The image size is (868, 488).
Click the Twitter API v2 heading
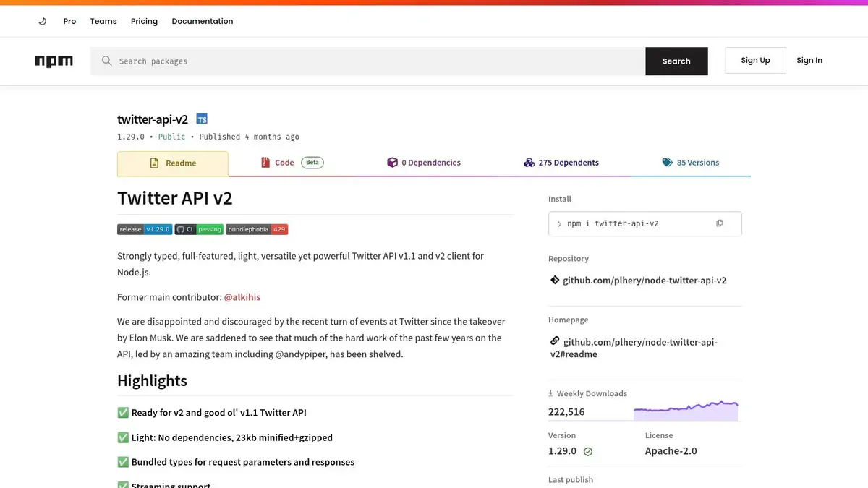pyautogui.click(x=175, y=198)
